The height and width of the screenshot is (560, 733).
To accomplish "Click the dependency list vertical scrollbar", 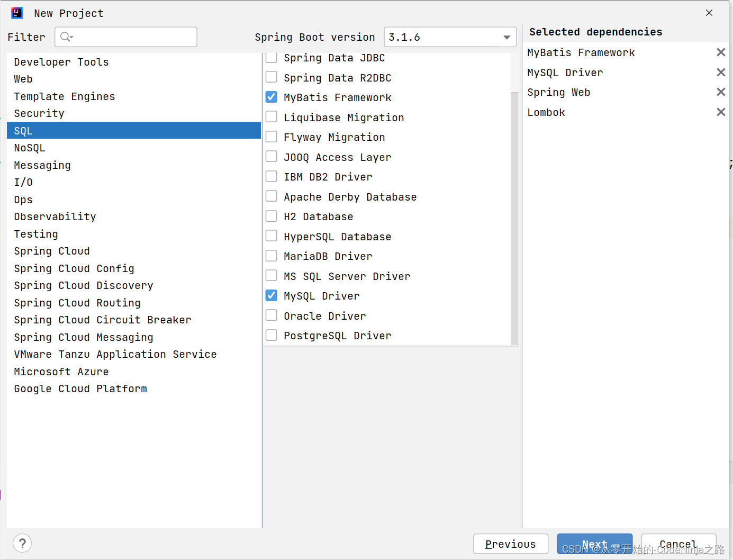I will (514, 218).
